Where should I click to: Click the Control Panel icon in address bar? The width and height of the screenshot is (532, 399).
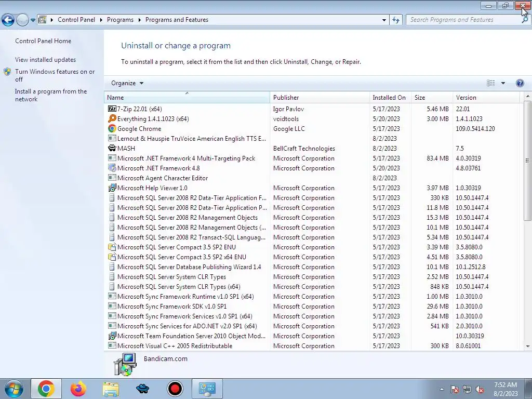[x=43, y=20]
